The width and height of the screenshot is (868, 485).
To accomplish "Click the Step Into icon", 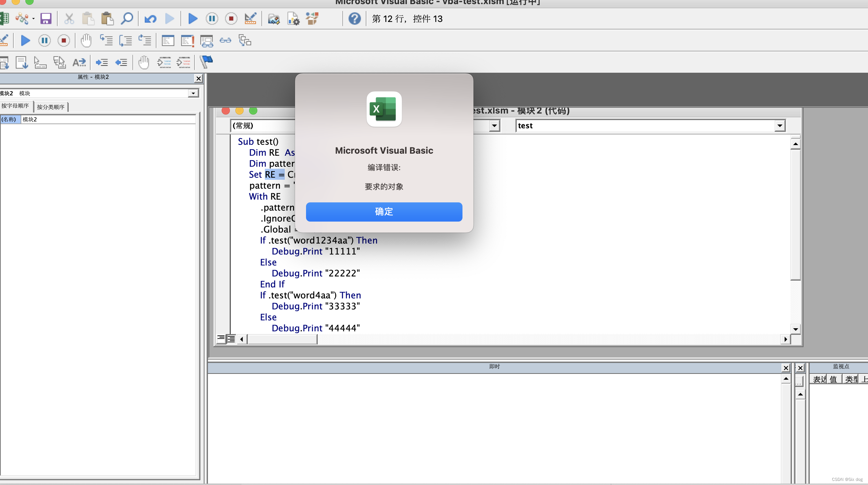I will tap(106, 40).
